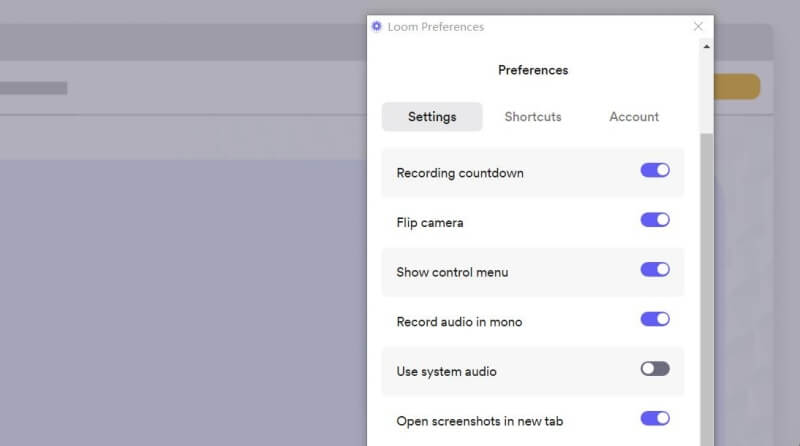Click the scrollbar up arrow
Viewport: 800px width, 446px height.
(707, 47)
